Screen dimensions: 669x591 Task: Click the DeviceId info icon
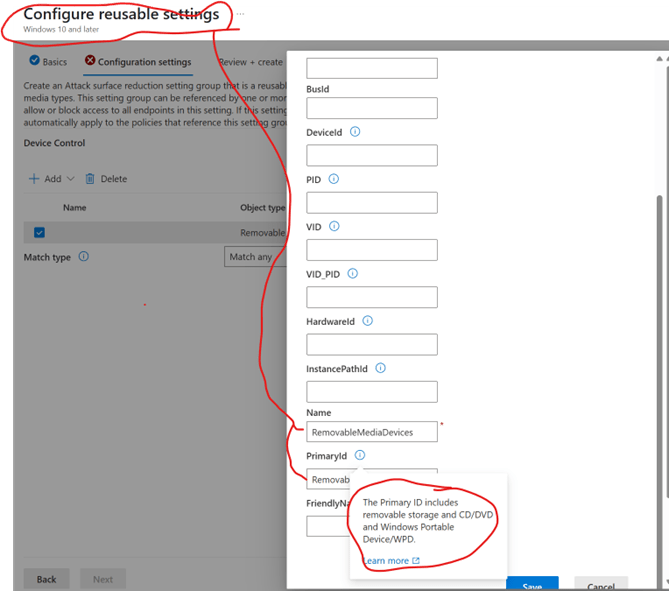pos(355,132)
